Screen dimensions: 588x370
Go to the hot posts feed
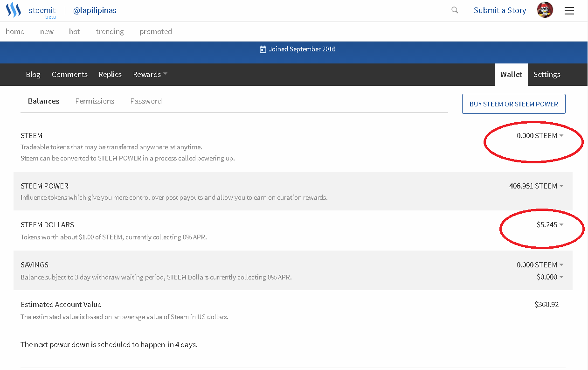[75, 32]
